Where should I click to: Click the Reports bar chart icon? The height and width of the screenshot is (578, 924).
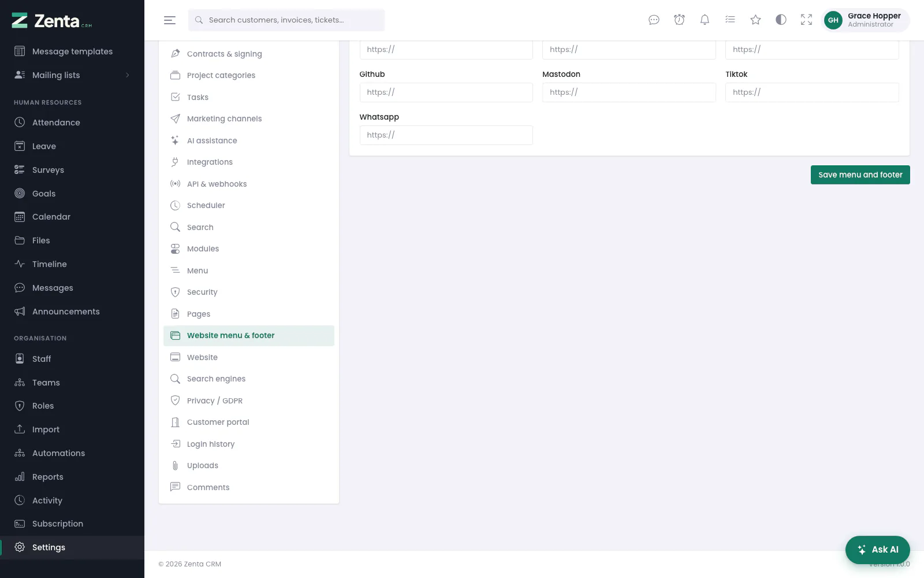click(20, 477)
